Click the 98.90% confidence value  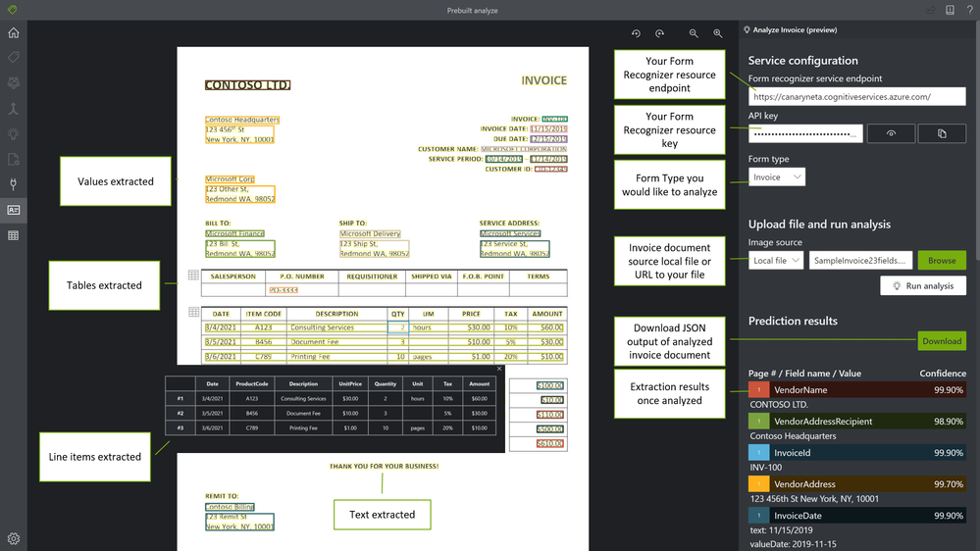(949, 421)
